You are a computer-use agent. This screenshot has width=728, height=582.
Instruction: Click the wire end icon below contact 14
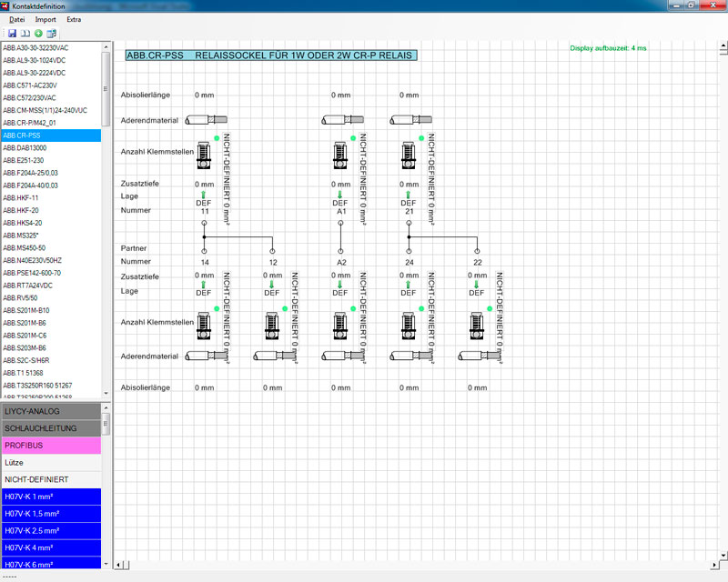pos(207,356)
